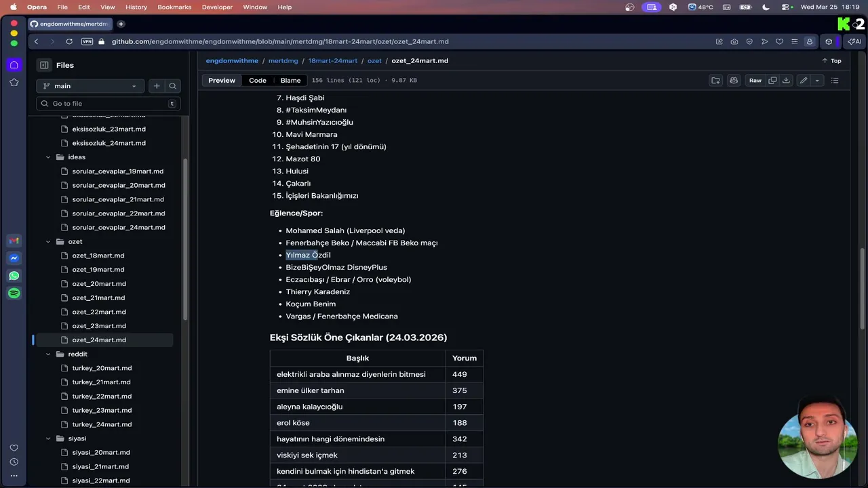The image size is (868, 488).
Task: Switch to Code tab
Action: 258,81
